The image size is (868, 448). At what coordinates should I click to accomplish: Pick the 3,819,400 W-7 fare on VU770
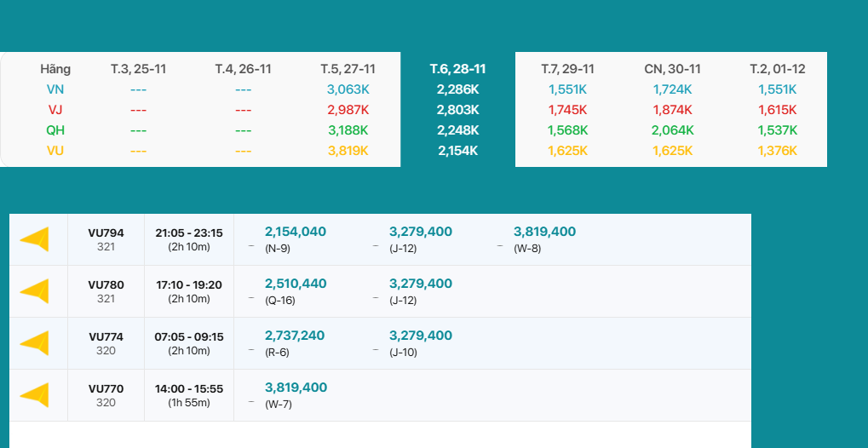pos(296,388)
